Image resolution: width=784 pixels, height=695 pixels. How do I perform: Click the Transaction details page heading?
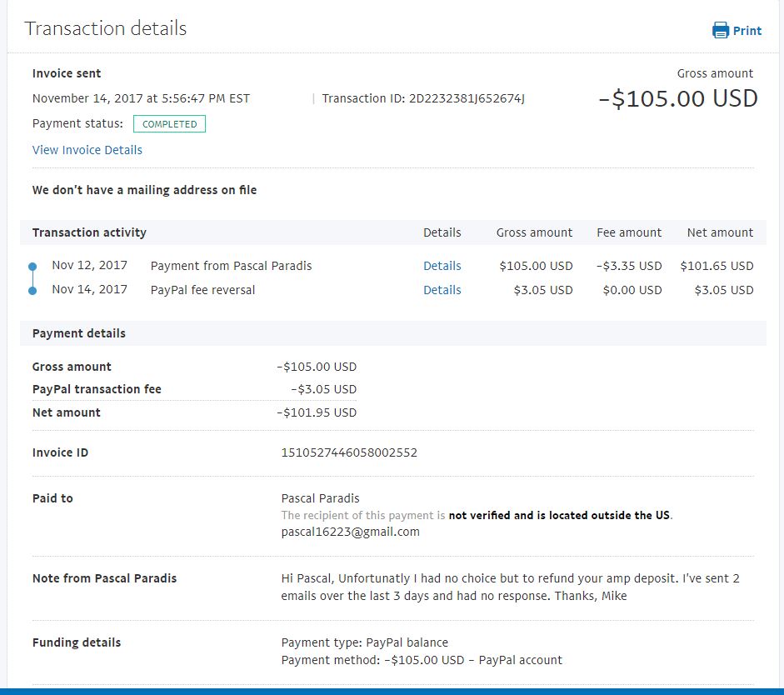106,28
